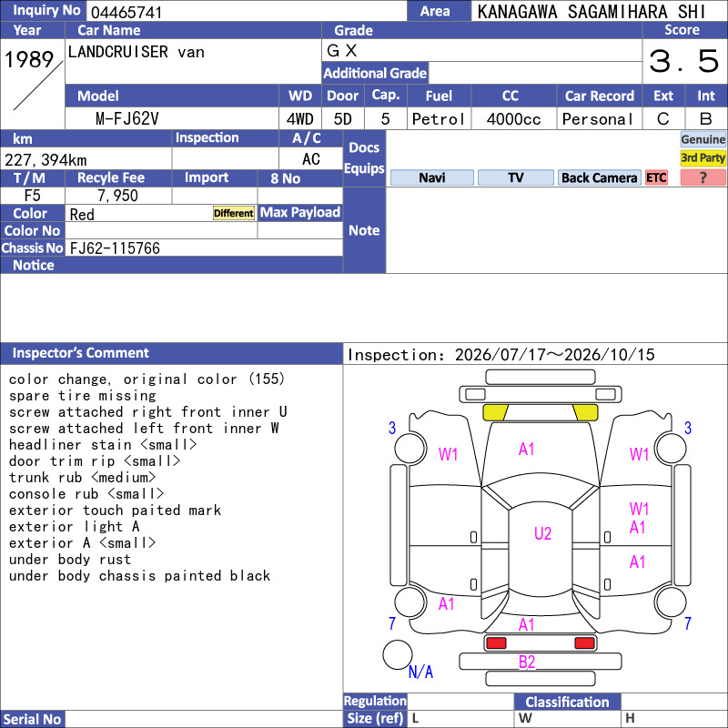Click the mileage 227,394km
The width and height of the screenshot is (728, 728).
tap(45, 160)
